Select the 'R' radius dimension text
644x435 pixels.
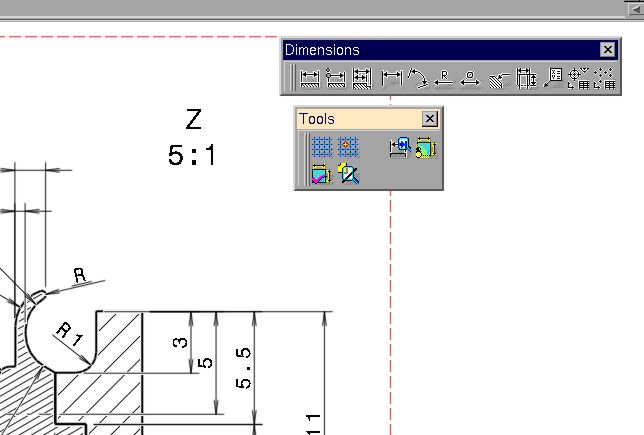point(80,275)
